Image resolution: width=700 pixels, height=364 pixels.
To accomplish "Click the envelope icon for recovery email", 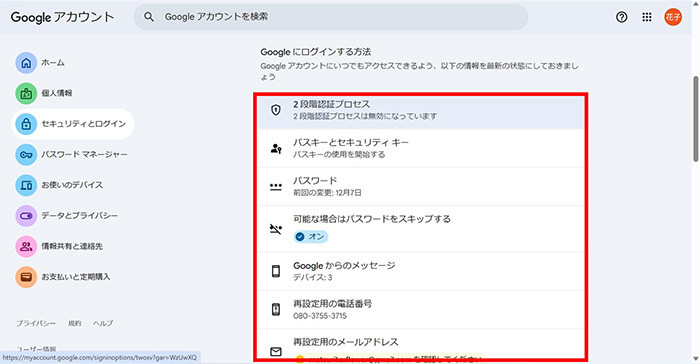I will [x=276, y=351].
